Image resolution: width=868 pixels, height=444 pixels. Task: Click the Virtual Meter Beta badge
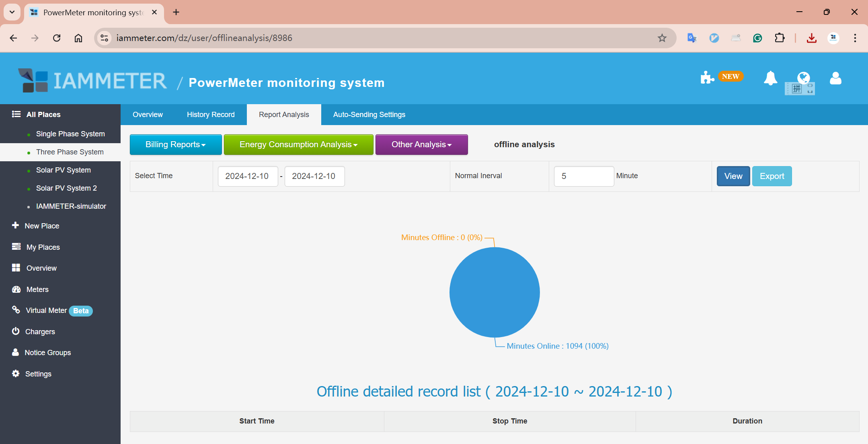(81, 311)
